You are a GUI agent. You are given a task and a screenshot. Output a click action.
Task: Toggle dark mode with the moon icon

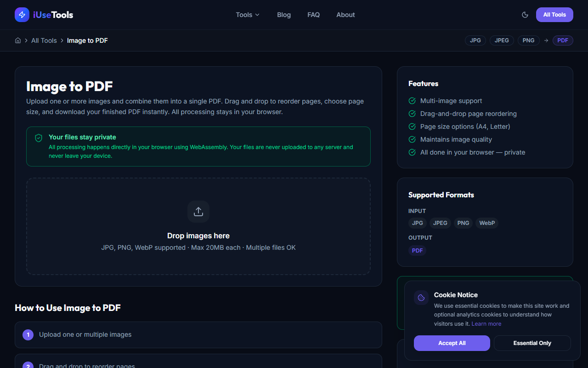pos(525,15)
